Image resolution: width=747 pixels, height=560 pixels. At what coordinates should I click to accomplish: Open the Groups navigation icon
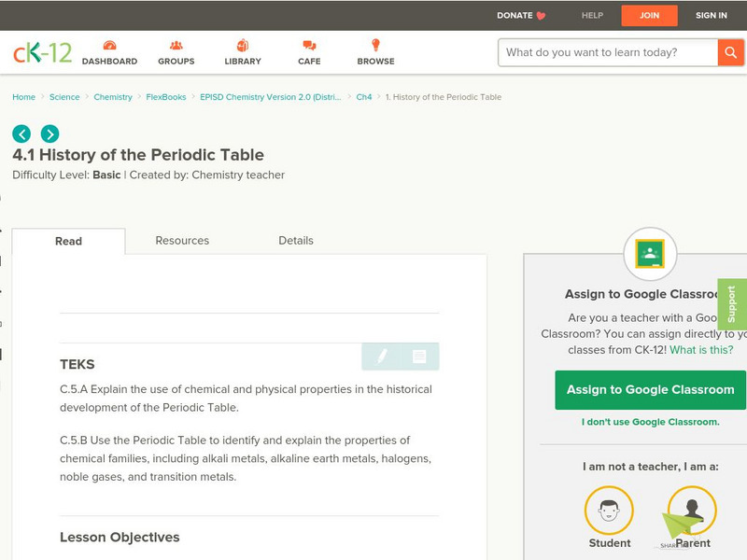coord(176,46)
